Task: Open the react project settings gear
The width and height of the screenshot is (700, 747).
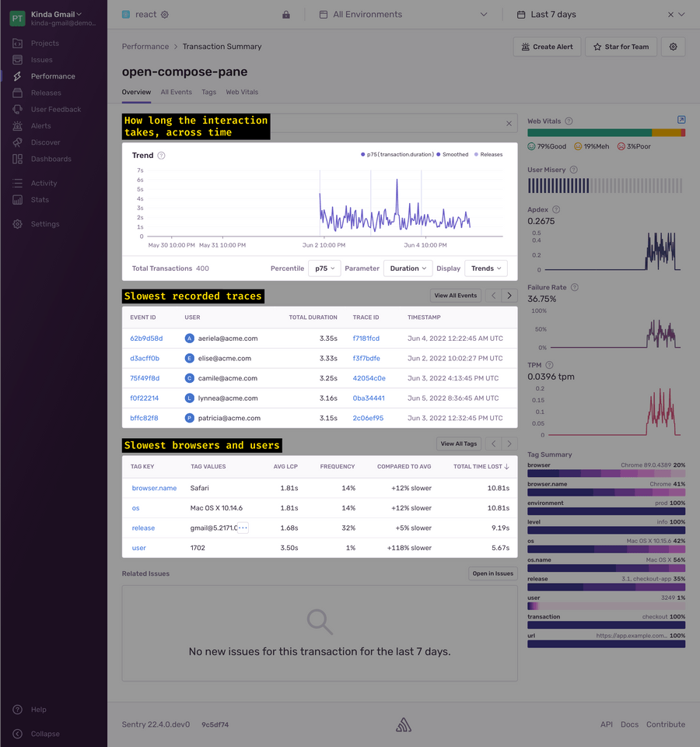Action: pos(165,14)
